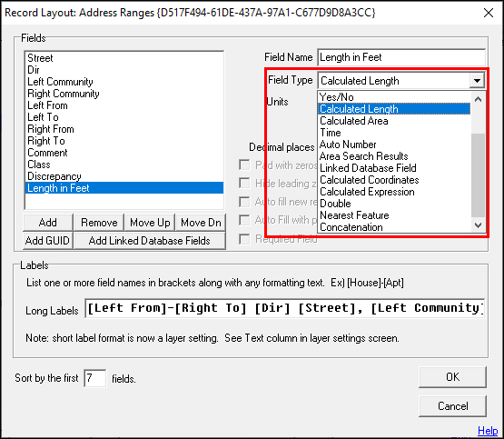Image resolution: width=504 pixels, height=439 pixels.
Task: Choose Calculated Expression option
Action: (394, 192)
